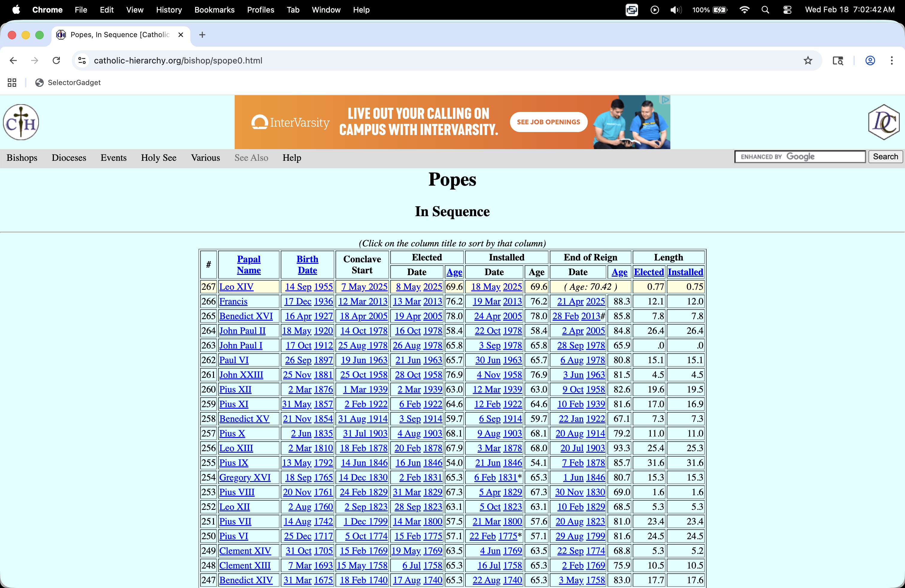905x588 pixels.
Task: Open the Chrome three-dot menu
Action: tap(891, 60)
